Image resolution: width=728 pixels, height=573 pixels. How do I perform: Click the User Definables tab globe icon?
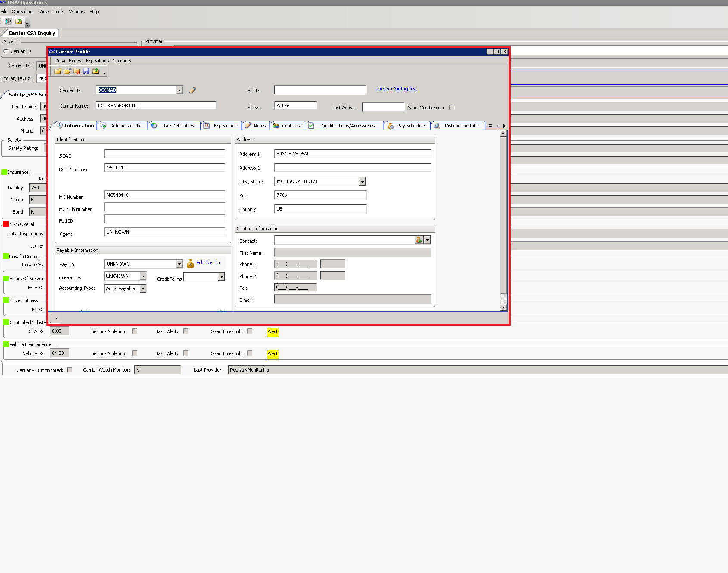(154, 126)
